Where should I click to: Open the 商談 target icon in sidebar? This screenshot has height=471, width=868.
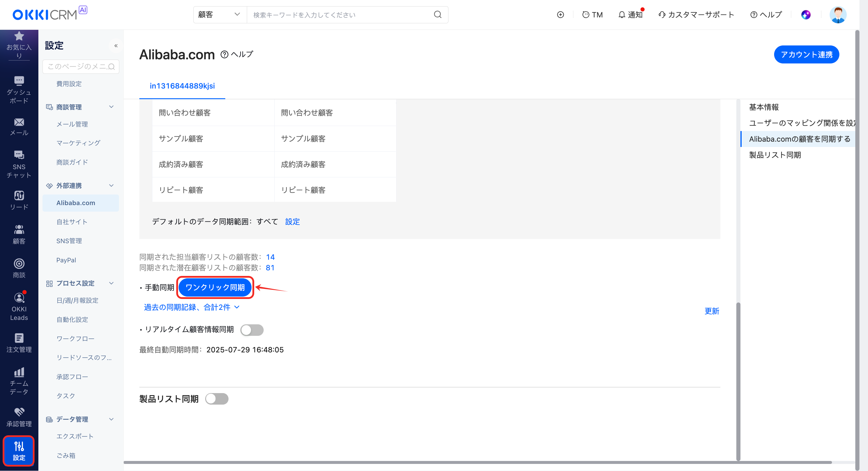19,264
